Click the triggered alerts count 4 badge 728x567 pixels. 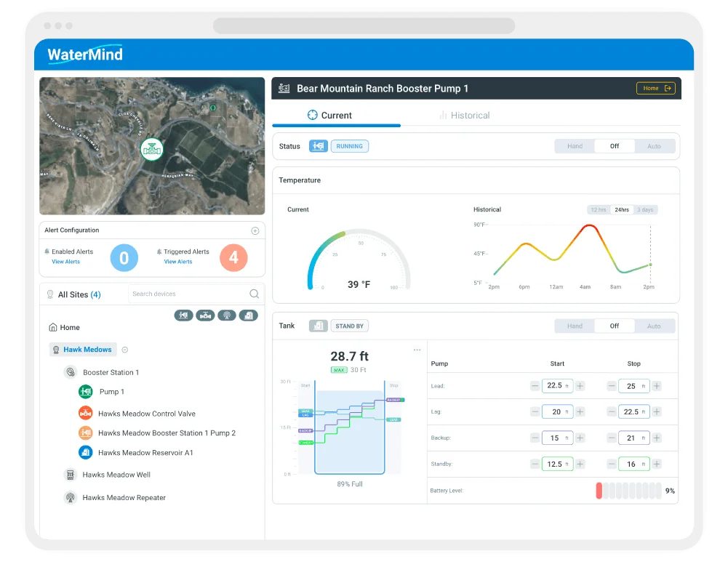233,257
